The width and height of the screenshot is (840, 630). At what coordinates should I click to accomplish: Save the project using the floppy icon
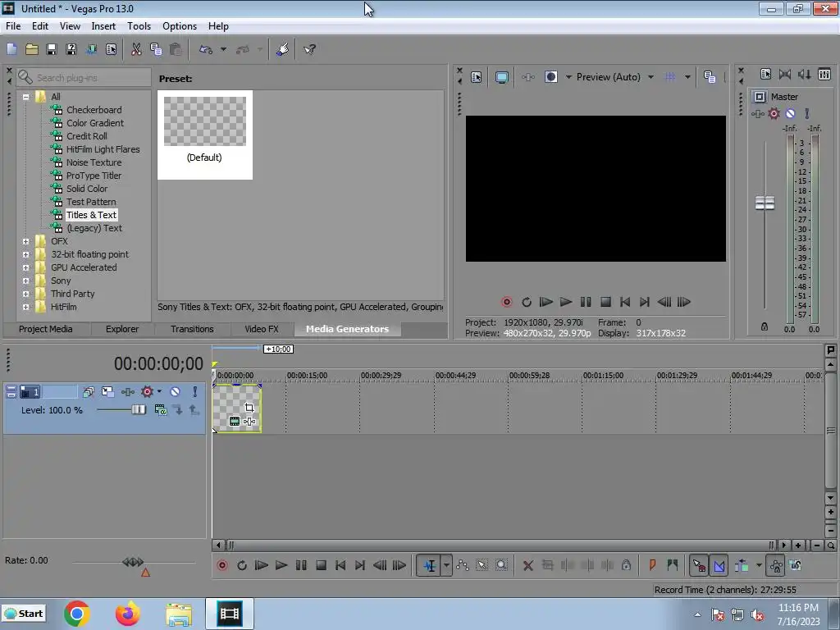52,49
